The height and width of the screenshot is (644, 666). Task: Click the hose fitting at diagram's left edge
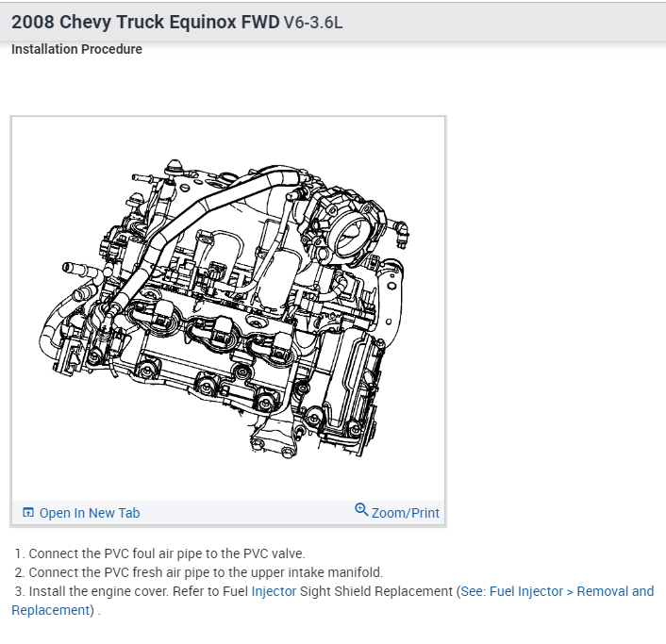pos(76,269)
